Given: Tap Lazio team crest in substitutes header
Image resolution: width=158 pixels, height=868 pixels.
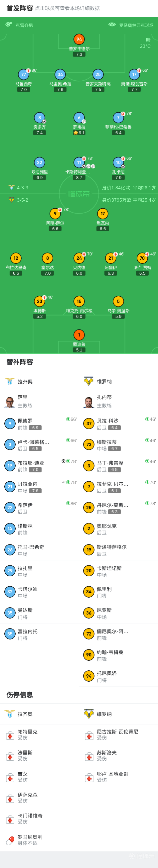Looking at the screenshot, I should tap(10, 381).
